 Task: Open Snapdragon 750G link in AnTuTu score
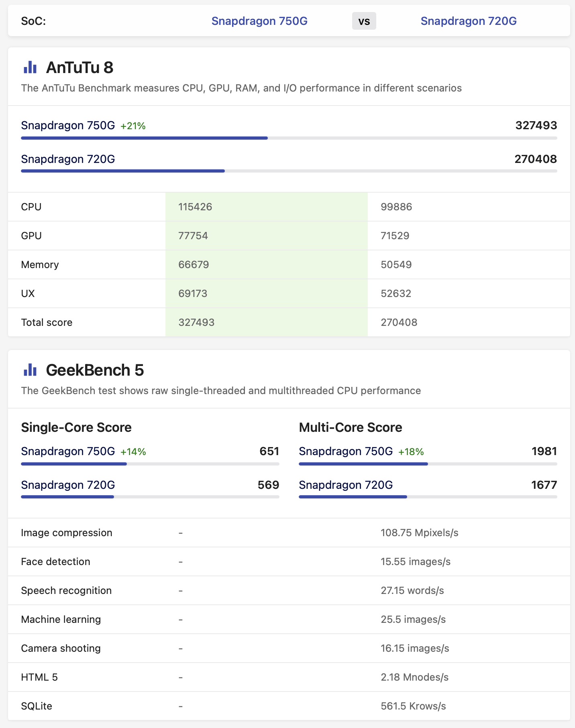point(68,126)
